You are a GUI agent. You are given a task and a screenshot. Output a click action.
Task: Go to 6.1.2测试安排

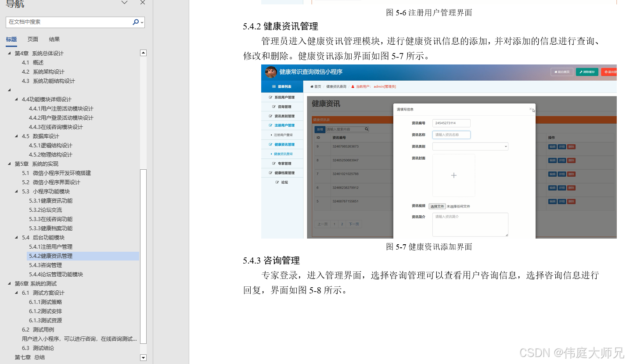pos(45,311)
